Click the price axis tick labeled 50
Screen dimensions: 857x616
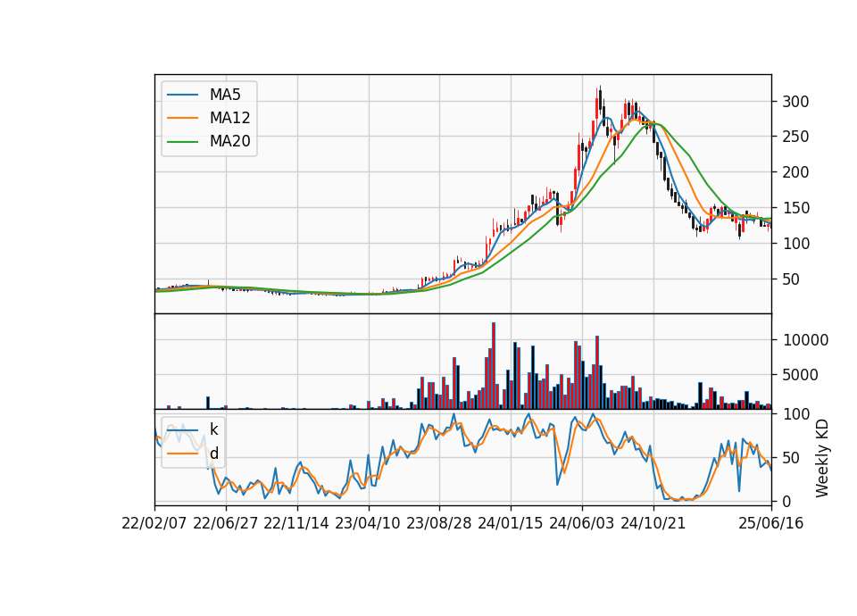click(x=791, y=279)
